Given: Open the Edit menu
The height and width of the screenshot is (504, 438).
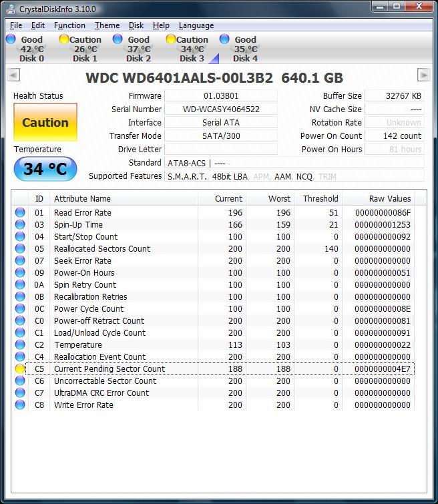Looking at the screenshot, I should click(x=38, y=25).
